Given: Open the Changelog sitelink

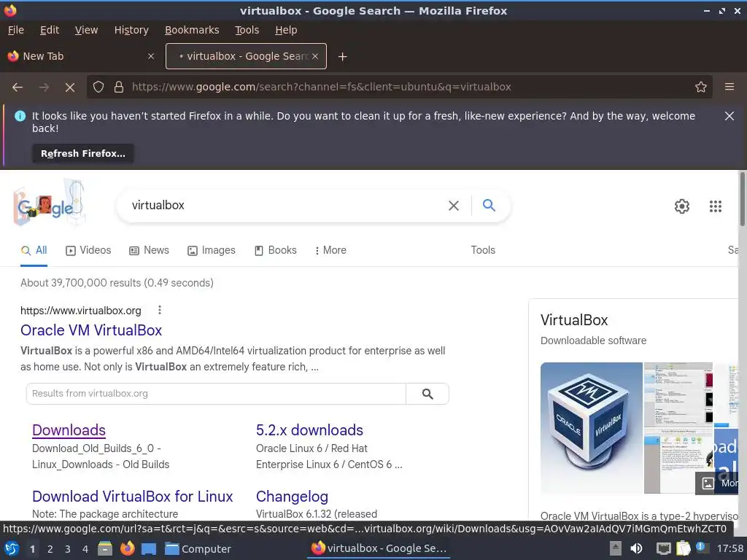Looking at the screenshot, I should 292,497.
